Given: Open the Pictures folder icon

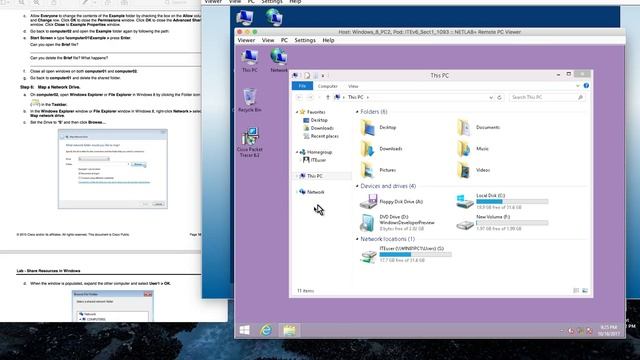Looking at the screenshot, I should point(368,170).
